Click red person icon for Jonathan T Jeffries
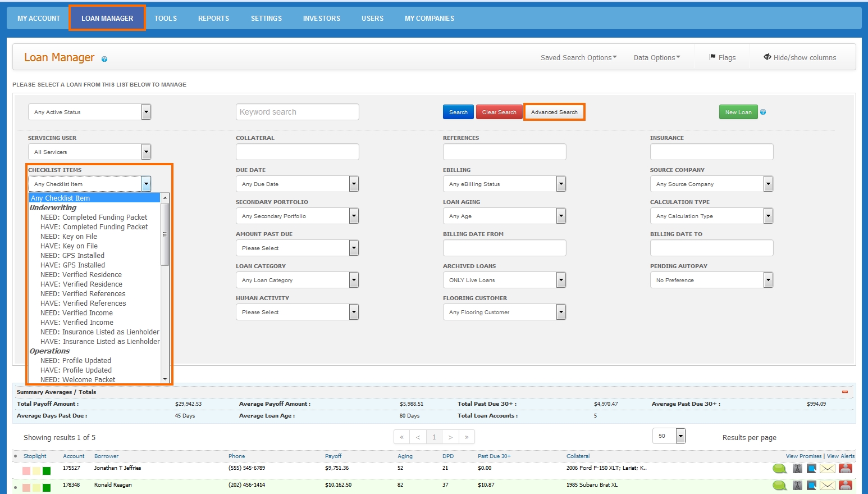868x494 pixels. tap(846, 469)
